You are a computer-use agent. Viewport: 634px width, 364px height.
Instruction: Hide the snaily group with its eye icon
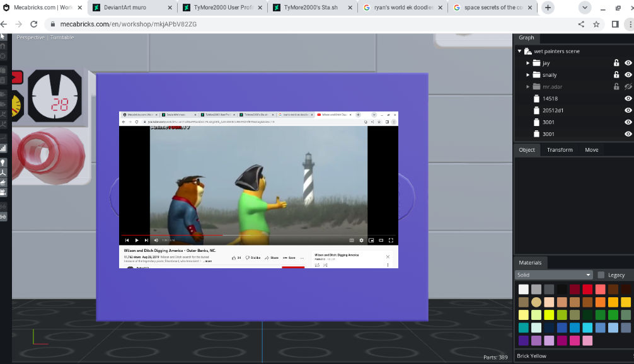click(x=628, y=75)
